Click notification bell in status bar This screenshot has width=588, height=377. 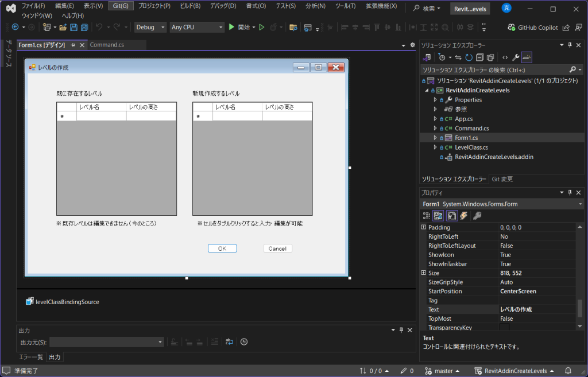(x=568, y=371)
